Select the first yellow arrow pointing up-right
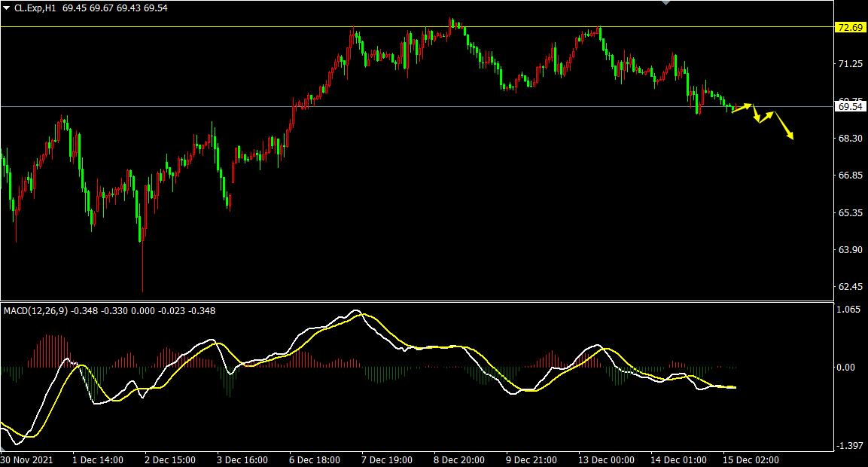 742,108
